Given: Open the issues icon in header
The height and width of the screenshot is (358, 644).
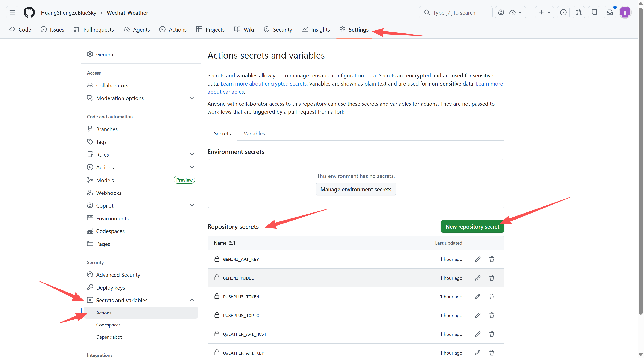Looking at the screenshot, I should 563,12.
